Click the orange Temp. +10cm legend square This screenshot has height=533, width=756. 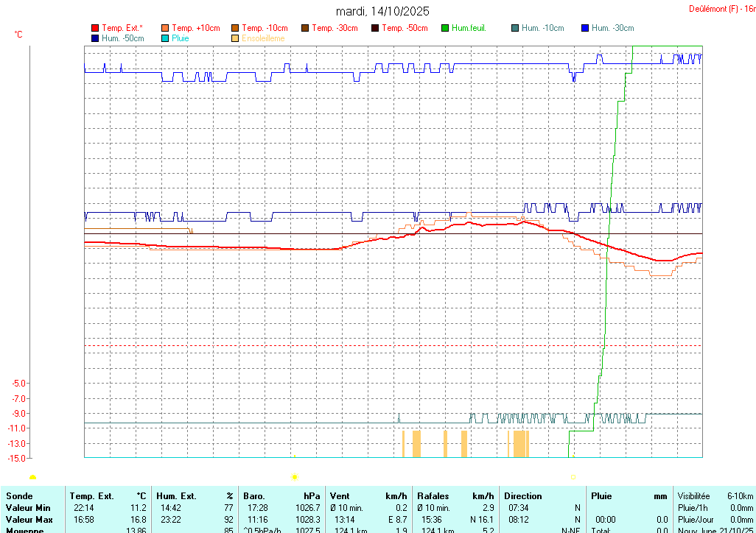point(165,28)
